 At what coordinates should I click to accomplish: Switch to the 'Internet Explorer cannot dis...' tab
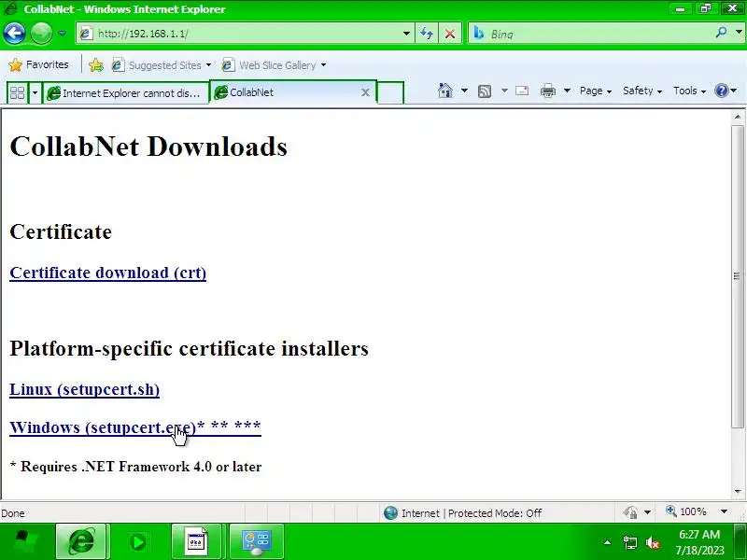point(126,92)
